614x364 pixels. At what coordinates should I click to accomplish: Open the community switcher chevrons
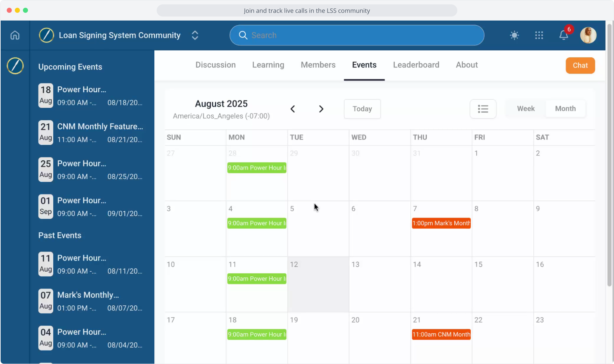point(195,35)
